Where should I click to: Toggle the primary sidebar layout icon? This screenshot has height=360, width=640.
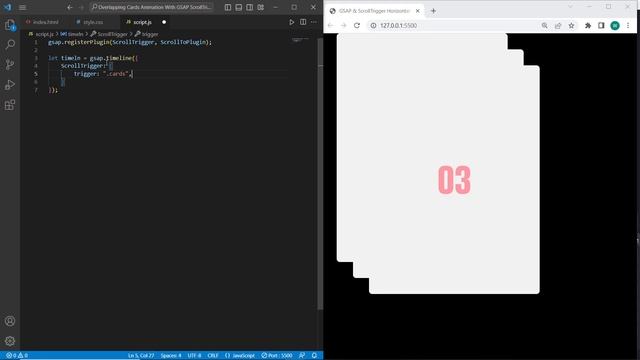pos(228,7)
